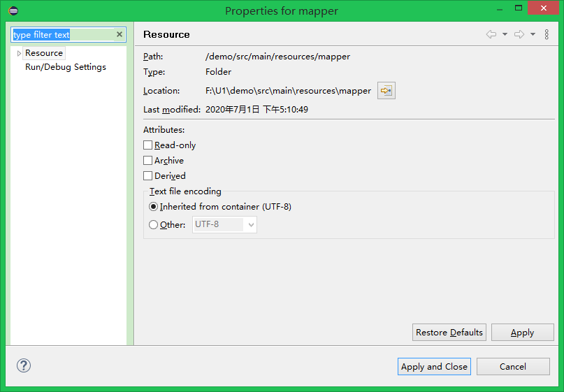Expand the Resource tree node
The height and width of the screenshot is (392, 564).
tap(19, 53)
